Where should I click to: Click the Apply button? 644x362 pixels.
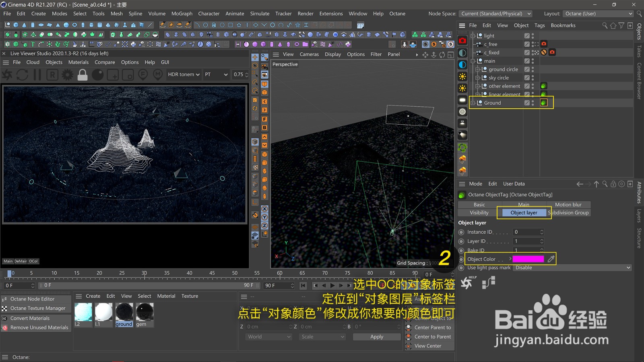tap(377, 337)
